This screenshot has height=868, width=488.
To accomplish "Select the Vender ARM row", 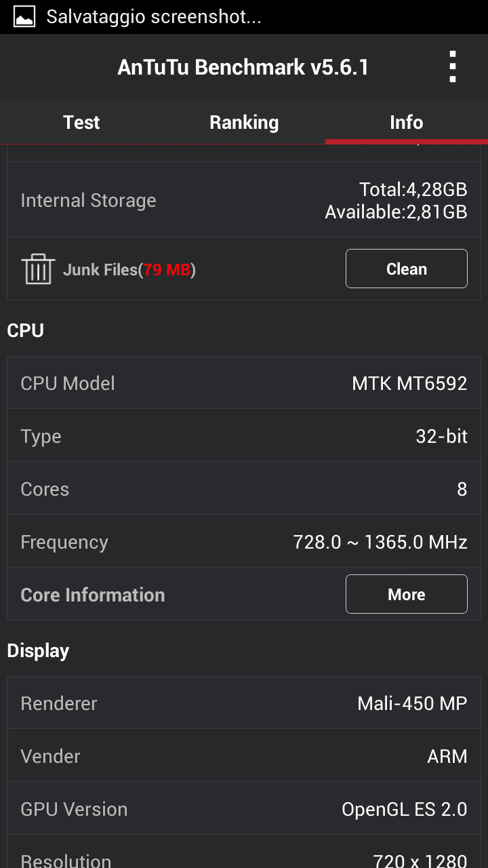I will [244, 756].
